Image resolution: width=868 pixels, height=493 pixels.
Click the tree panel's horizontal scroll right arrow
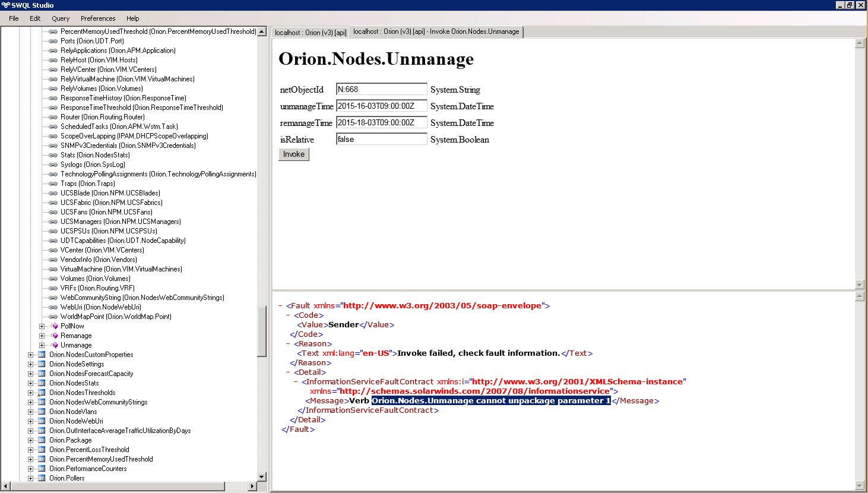coord(252,486)
